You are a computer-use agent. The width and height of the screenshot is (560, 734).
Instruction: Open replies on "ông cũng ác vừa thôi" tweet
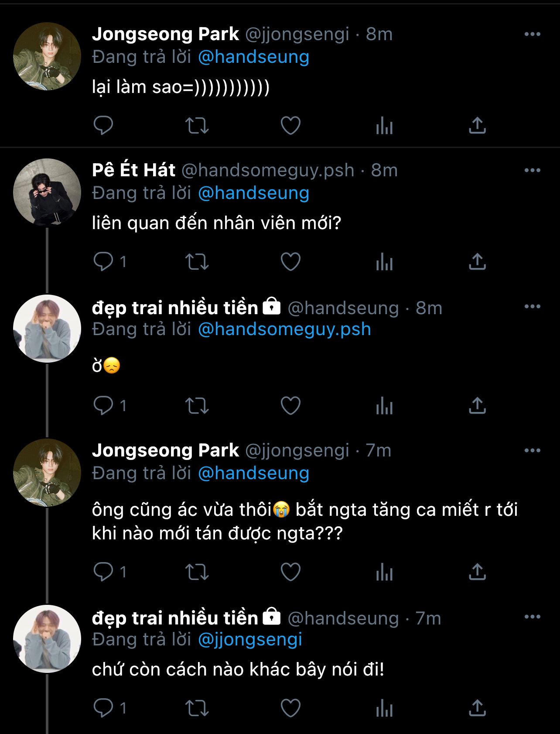coord(103,572)
